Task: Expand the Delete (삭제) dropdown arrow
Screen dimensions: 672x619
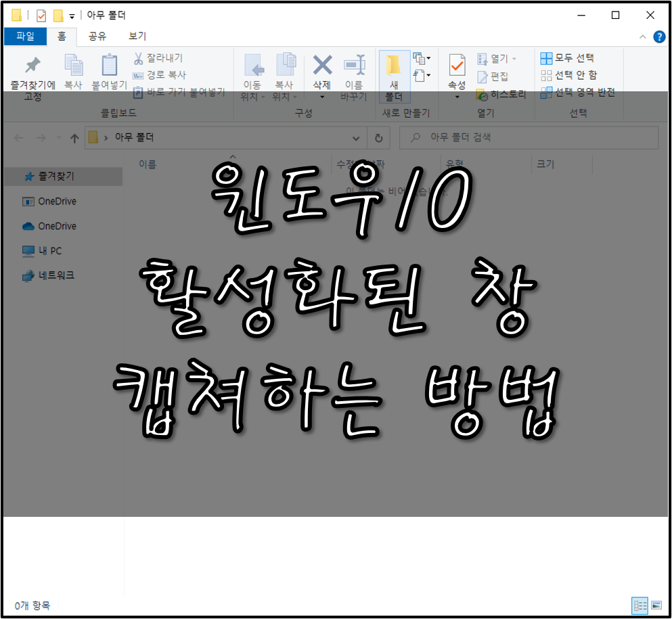Action: point(322,97)
